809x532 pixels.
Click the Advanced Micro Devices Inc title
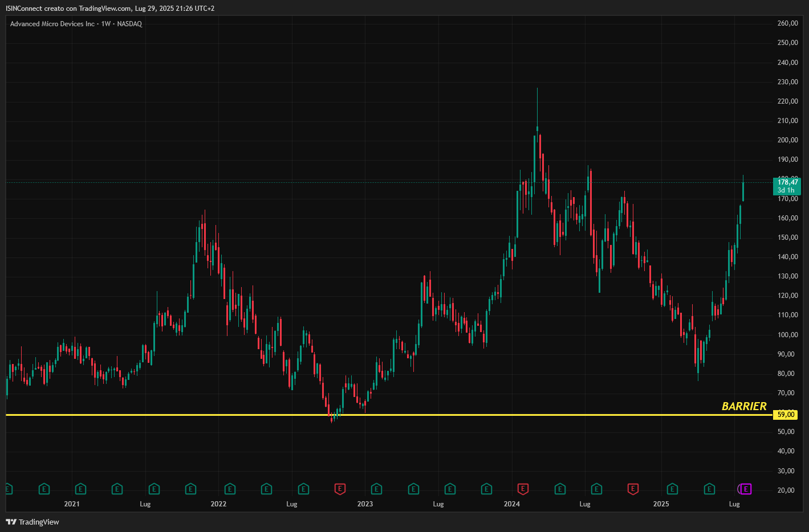pyautogui.click(x=52, y=24)
